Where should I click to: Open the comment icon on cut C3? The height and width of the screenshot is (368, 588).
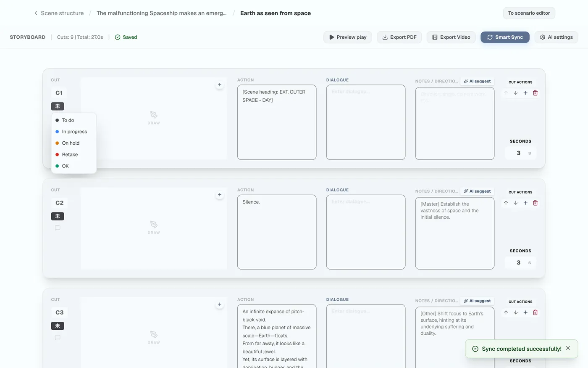(x=58, y=337)
